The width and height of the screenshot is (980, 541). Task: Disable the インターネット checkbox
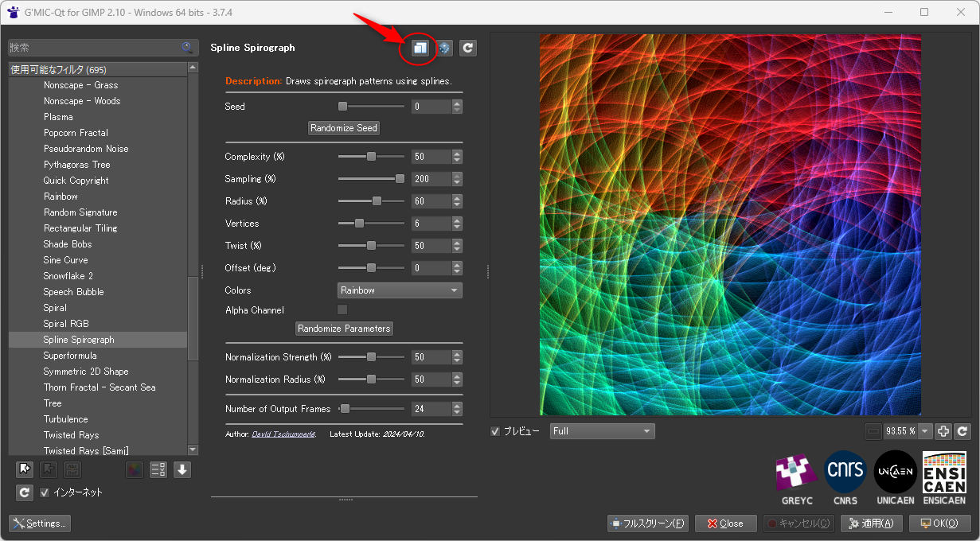pyautogui.click(x=45, y=492)
